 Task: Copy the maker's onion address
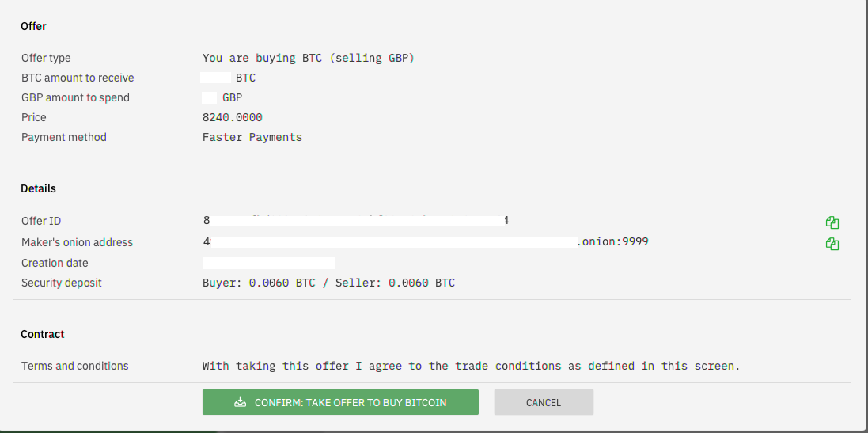click(x=832, y=244)
